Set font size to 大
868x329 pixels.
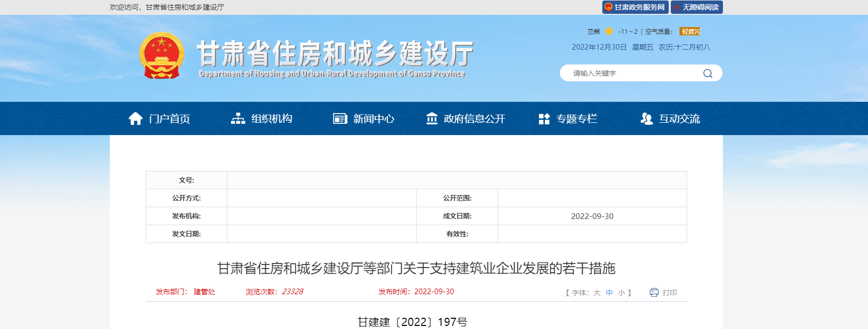click(x=597, y=293)
